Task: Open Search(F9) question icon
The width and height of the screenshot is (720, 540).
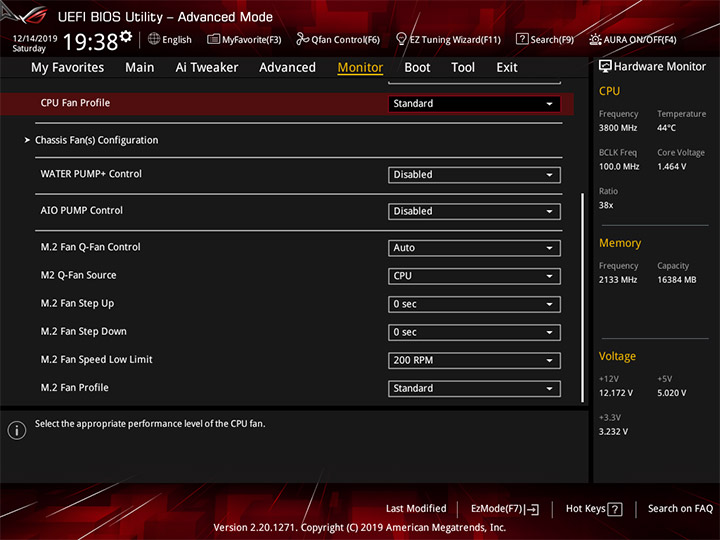Action: pos(522,39)
